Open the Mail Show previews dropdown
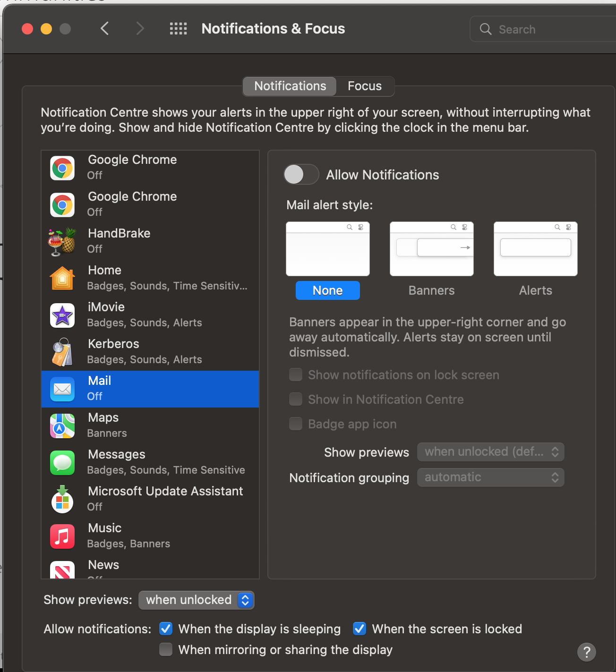 tap(491, 452)
